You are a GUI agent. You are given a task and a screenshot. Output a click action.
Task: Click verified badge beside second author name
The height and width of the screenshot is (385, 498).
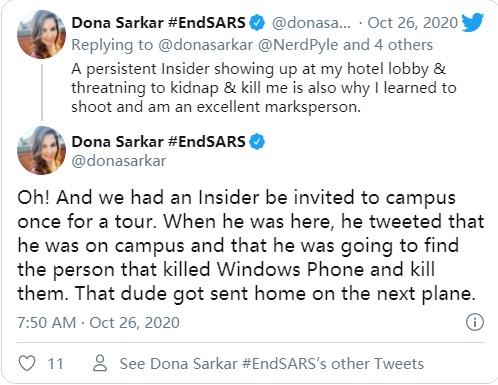coord(257,142)
